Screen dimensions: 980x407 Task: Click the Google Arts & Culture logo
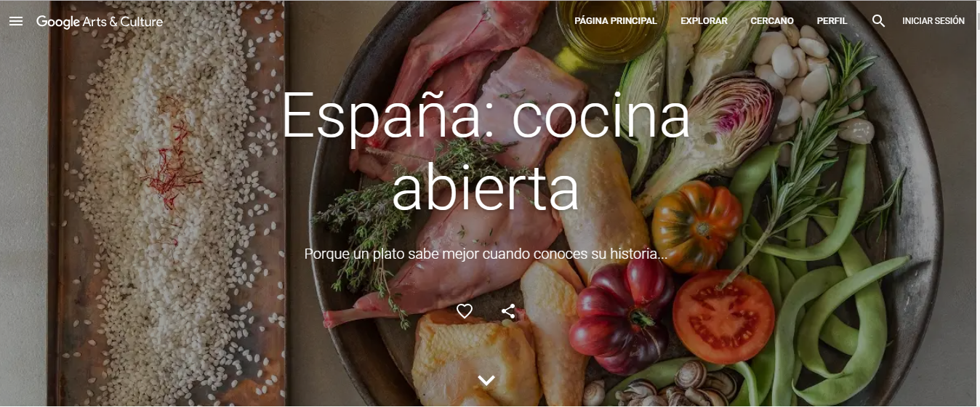100,22
